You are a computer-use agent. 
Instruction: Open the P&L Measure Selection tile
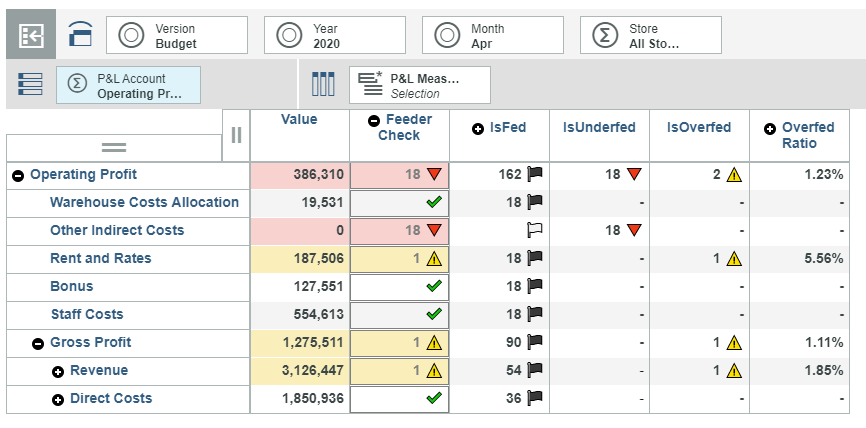point(420,85)
